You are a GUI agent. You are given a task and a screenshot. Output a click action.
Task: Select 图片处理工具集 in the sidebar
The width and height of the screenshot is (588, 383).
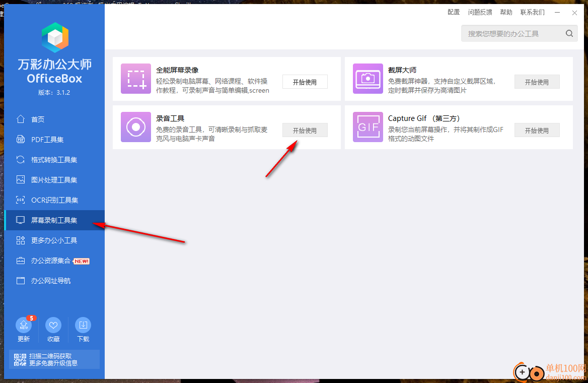[x=54, y=180]
